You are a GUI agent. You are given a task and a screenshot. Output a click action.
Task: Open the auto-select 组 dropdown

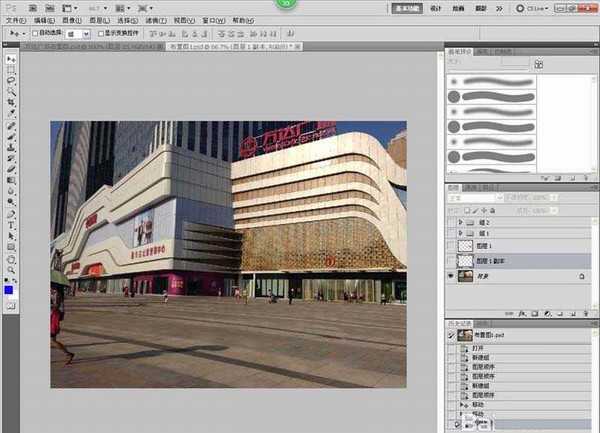click(86, 33)
